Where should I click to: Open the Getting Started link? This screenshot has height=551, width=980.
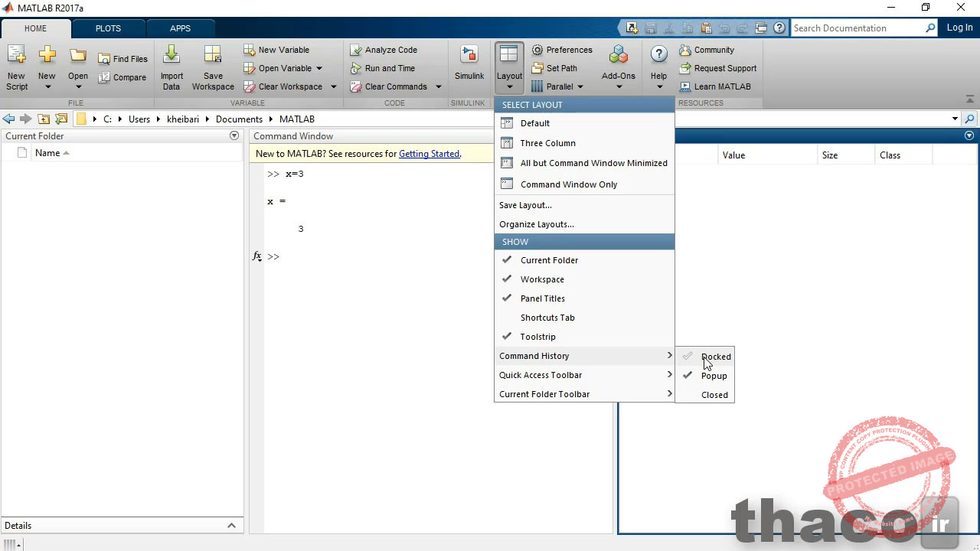pyautogui.click(x=429, y=153)
